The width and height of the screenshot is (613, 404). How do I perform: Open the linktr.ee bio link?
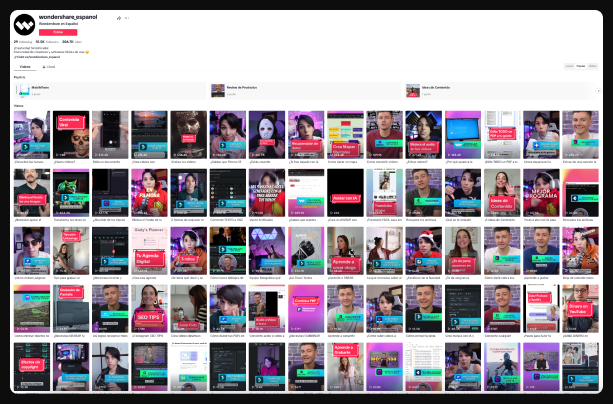click(45, 57)
